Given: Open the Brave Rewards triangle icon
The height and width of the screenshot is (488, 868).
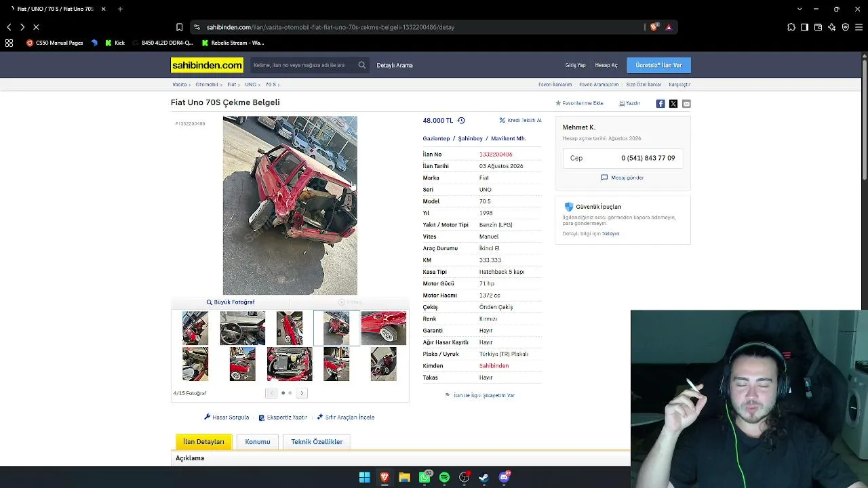Looking at the screenshot, I should 669,27.
